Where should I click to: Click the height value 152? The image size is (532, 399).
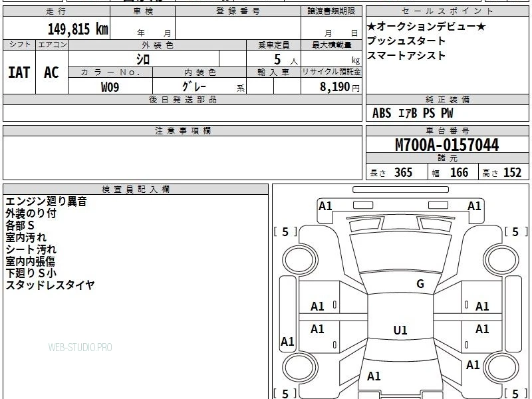point(512,172)
